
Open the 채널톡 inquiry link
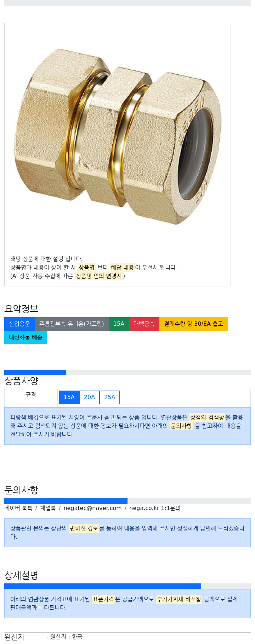point(48,508)
